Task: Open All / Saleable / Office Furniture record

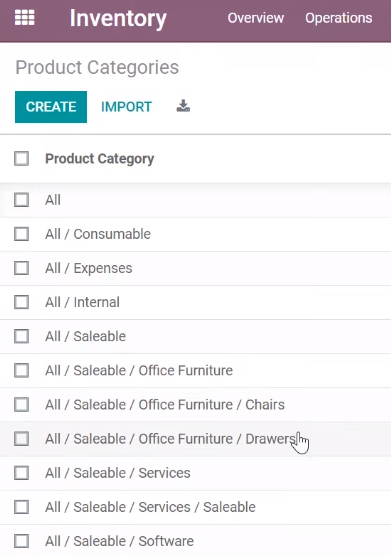Action: (195, 370)
